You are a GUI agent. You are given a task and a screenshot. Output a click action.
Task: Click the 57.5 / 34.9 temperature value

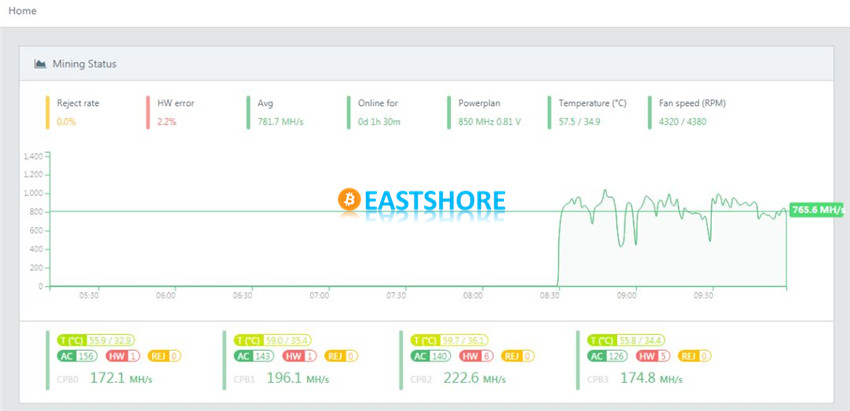(x=581, y=121)
